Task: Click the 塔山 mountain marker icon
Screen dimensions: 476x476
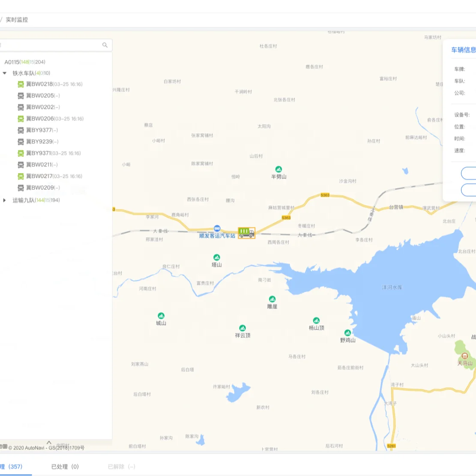Action: click(217, 257)
